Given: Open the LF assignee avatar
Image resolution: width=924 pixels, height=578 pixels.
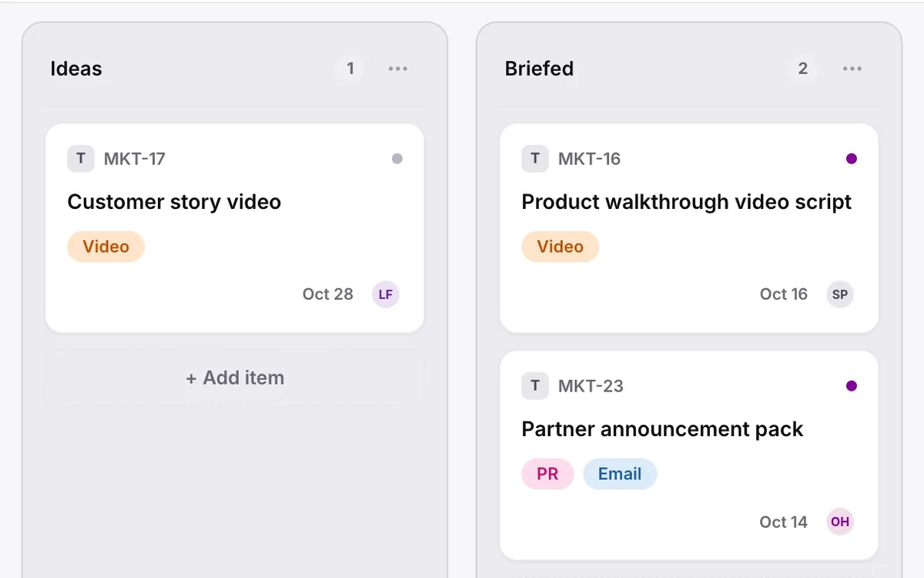Looking at the screenshot, I should [x=386, y=294].
